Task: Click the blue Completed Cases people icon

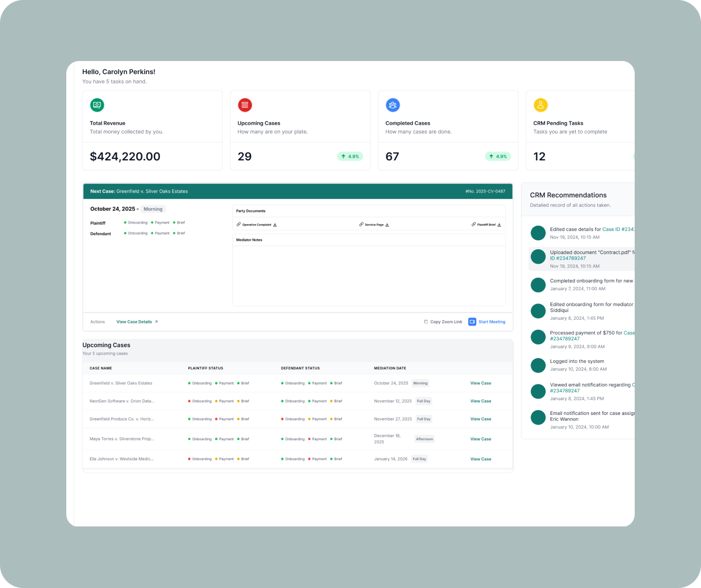Action: 393,105
